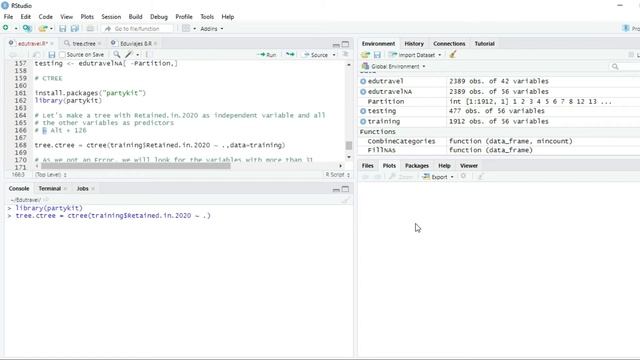Switch to the Eduviajes B.R tab
This screenshot has width=640, height=360.
(x=136, y=43)
